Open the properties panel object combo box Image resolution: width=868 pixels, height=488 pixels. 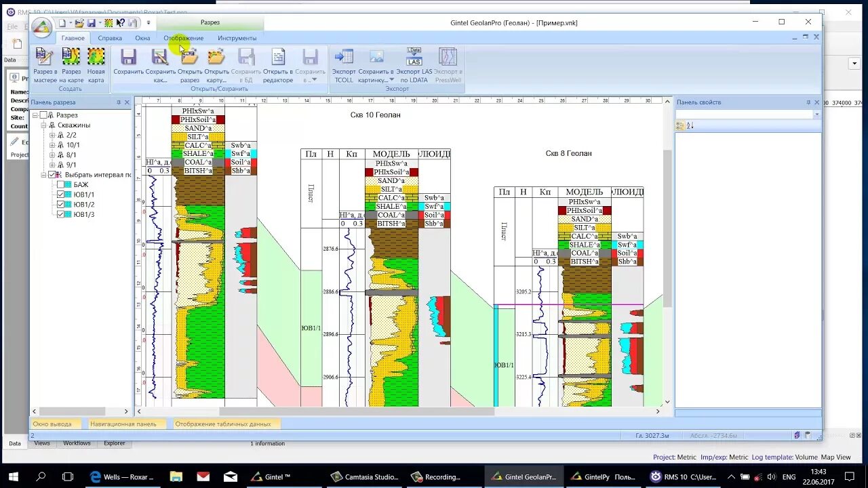click(x=747, y=114)
